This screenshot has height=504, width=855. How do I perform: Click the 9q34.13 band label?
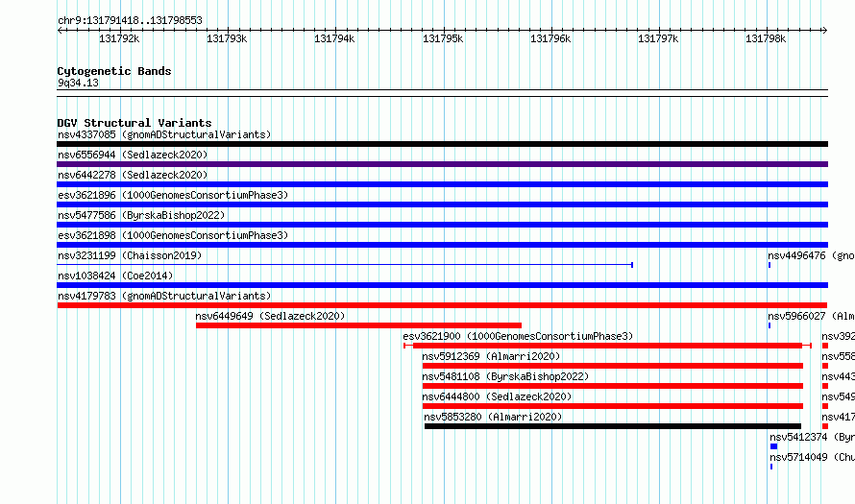click(78, 83)
